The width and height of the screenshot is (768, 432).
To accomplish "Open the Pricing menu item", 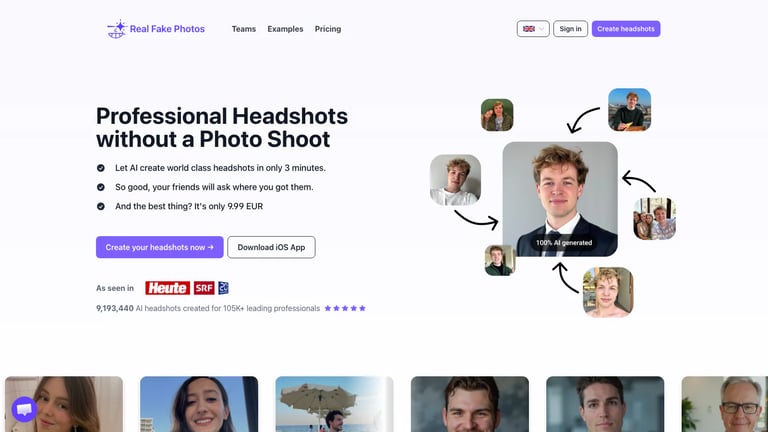I will pyautogui.click(x=328, y=29).
